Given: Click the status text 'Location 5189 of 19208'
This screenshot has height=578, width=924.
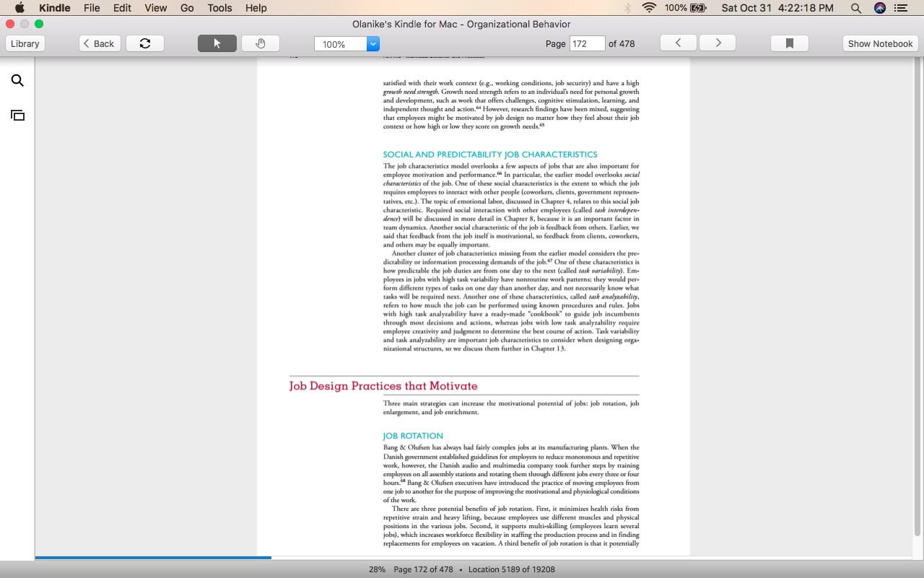Looking at the screenshot, I should pos(512,569).
